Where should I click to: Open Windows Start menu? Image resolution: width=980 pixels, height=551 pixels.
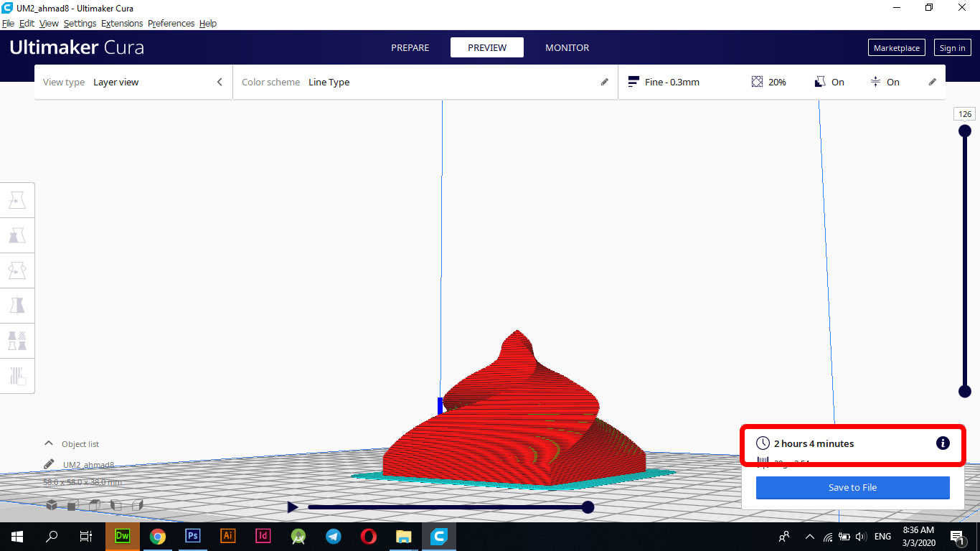17,536
